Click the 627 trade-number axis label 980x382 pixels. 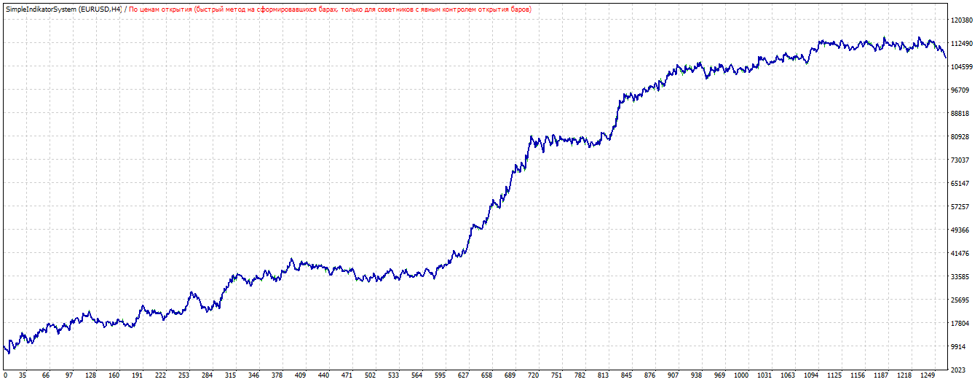pyautogui.click(x=463, y=376)
